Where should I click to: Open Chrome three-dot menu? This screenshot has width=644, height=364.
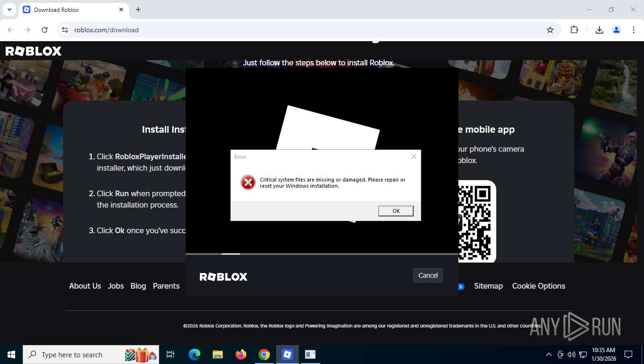pyautogui.click(x=634, y=30)
